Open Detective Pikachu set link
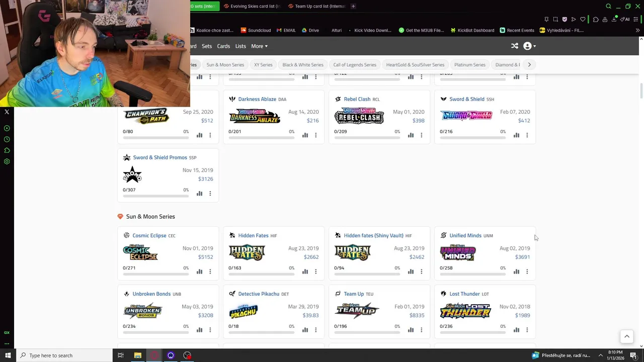This screenshot has height=362, width=644. pos(259,294)
